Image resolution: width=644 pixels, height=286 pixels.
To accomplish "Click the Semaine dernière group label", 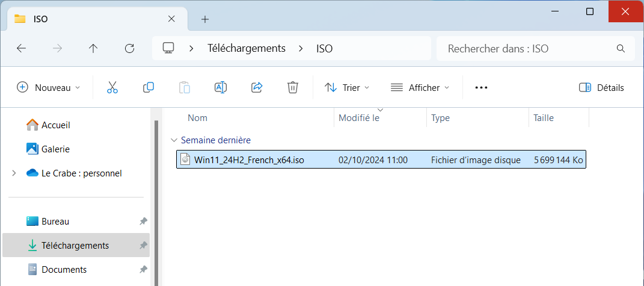I will point(216,140).
